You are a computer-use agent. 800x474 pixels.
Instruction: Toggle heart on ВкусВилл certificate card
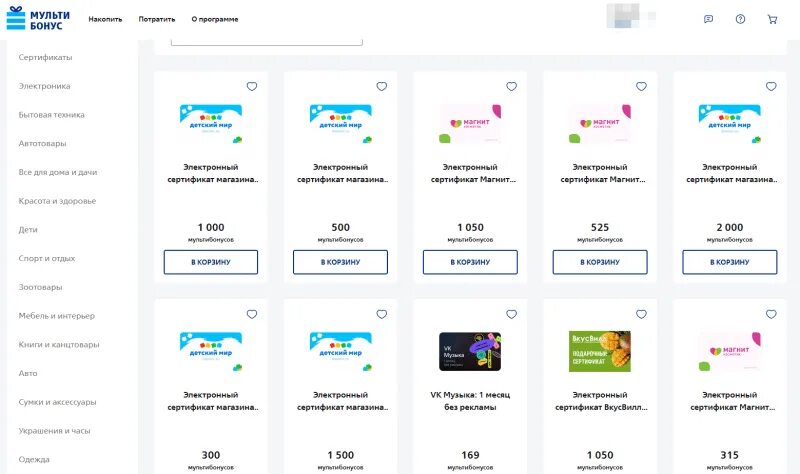pyautogui.click(x=641, y=314)
